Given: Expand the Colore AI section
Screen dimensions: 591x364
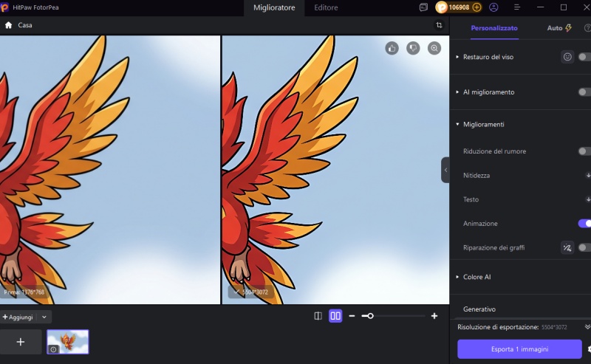Looking at the screenshot, I should point(457,277).
